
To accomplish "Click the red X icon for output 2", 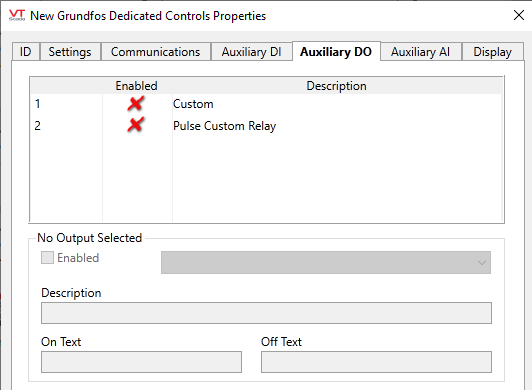I will [136, 125].
